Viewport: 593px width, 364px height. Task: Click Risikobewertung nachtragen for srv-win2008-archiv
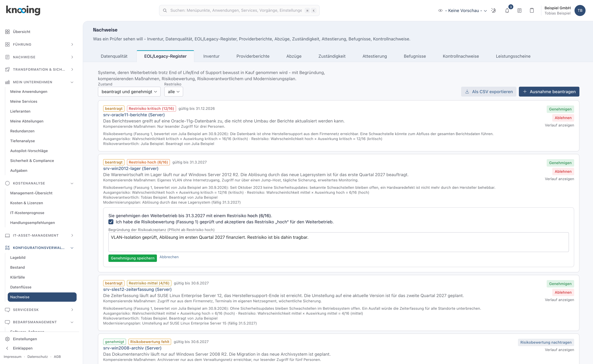(x=546, y=343)
